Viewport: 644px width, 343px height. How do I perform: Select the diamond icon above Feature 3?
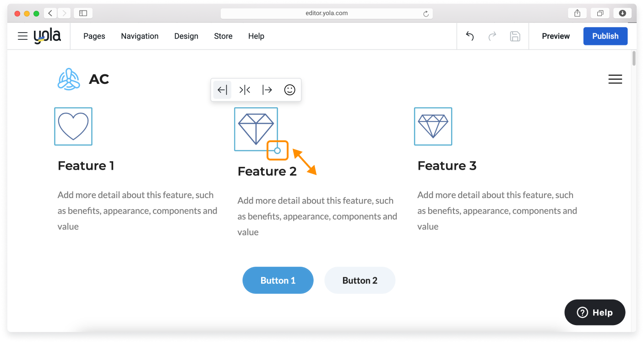coord(433,127)
